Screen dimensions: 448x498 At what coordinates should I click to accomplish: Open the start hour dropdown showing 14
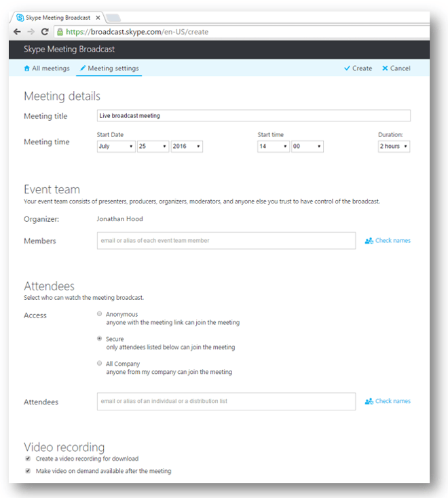274,147
